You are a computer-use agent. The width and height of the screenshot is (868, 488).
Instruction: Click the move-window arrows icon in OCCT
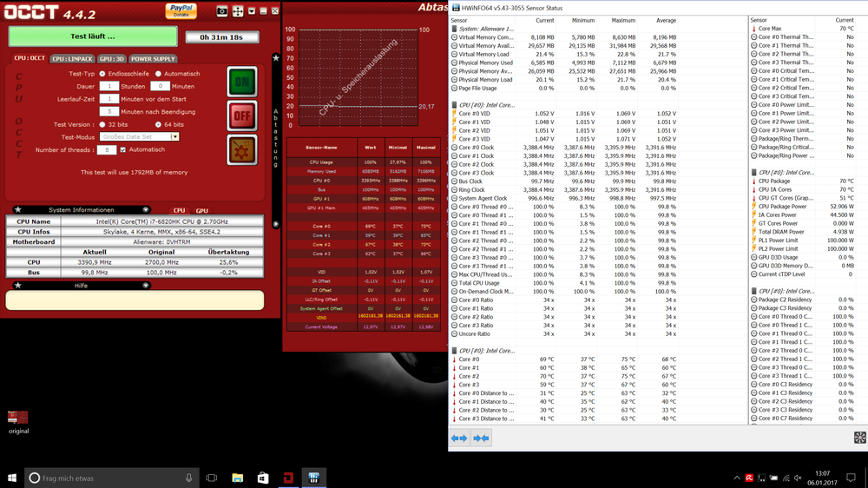click(238, 11)
